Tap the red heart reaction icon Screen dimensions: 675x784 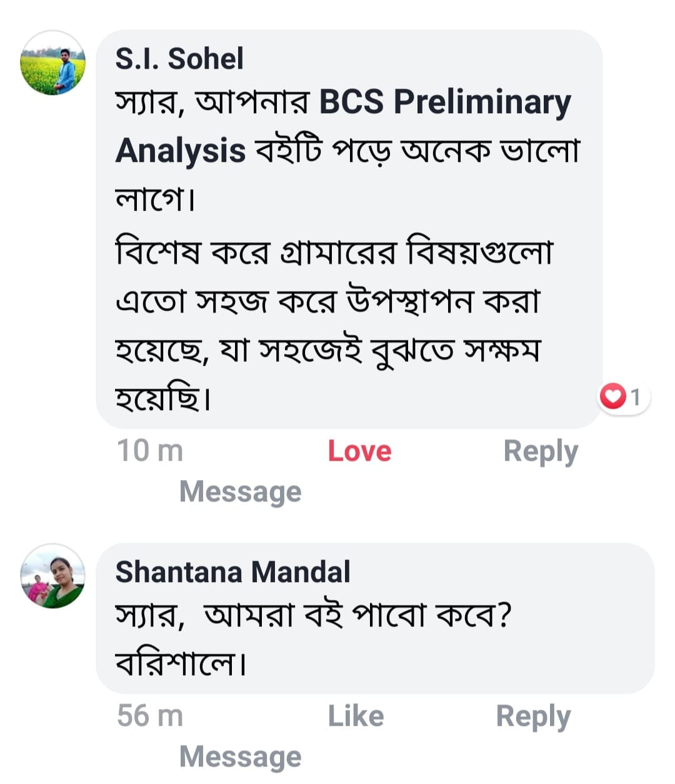612,396
